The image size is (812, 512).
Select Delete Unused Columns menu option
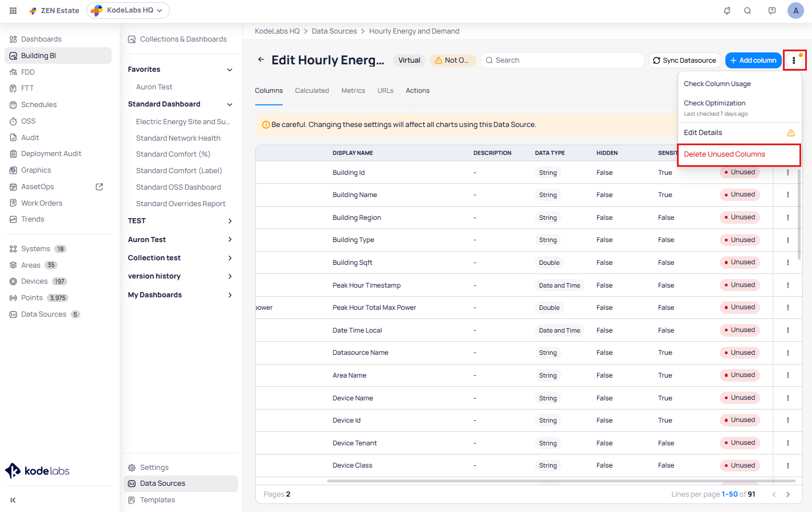[724, 154]
